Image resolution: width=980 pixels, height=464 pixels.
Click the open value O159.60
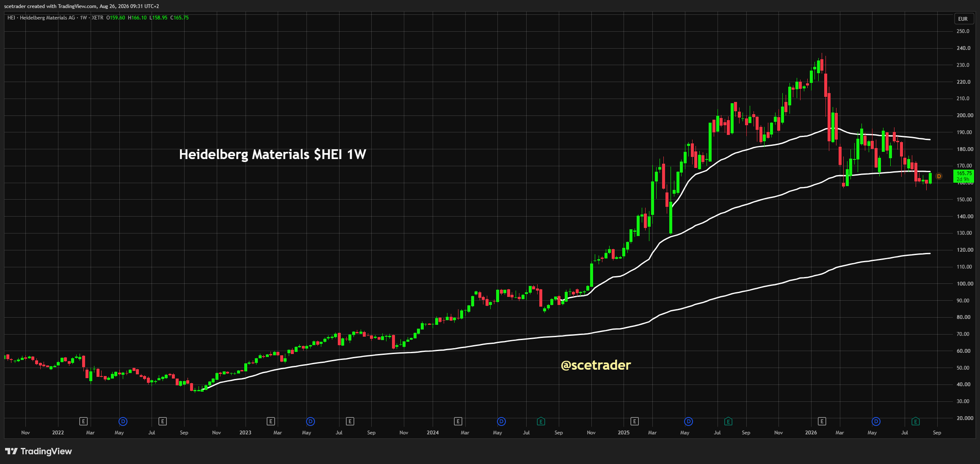click(x=116, y=18)
